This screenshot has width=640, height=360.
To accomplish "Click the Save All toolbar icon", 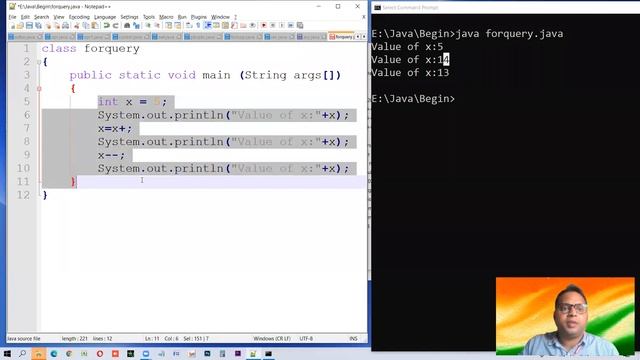I will click(x=38, y=25).
